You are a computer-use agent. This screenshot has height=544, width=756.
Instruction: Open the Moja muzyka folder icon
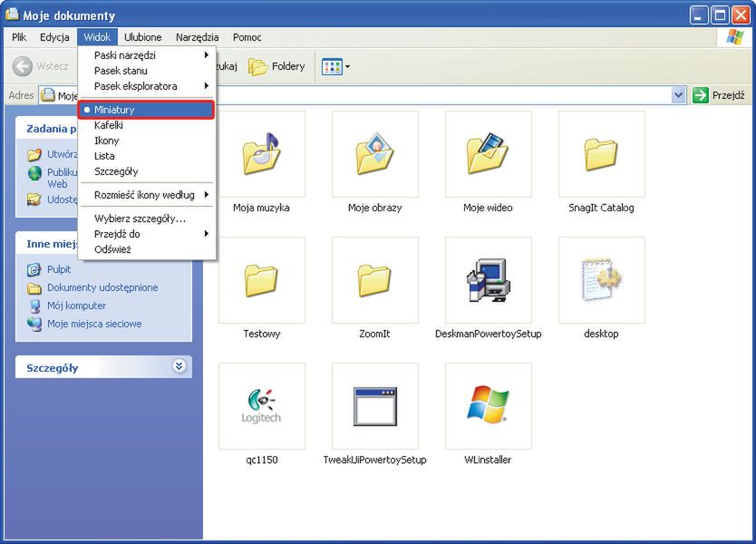[x=261, y=154]
